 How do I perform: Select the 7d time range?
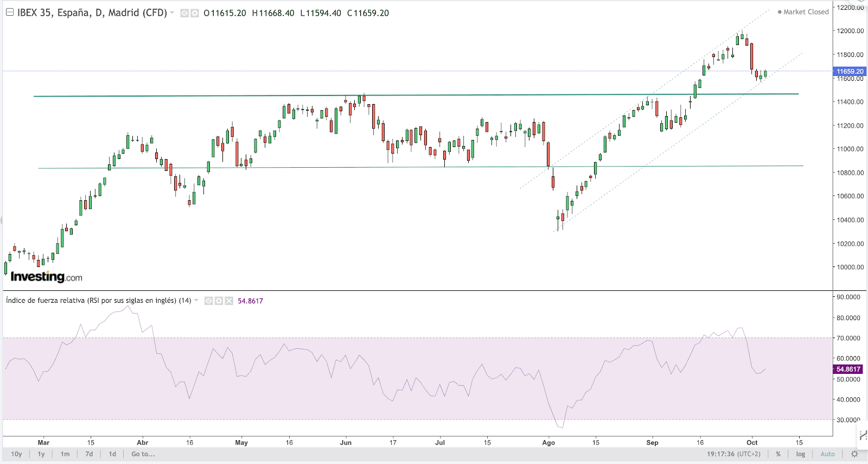point(89,454)
